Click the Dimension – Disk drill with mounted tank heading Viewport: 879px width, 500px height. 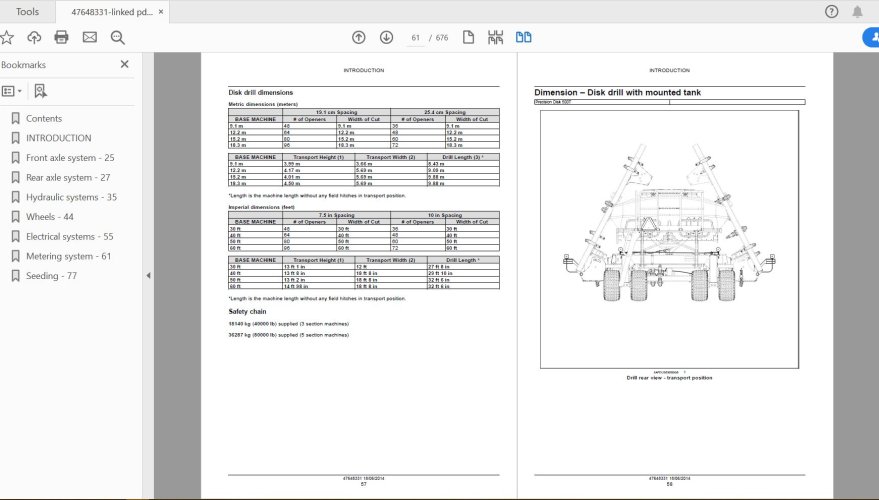[617, 92]
